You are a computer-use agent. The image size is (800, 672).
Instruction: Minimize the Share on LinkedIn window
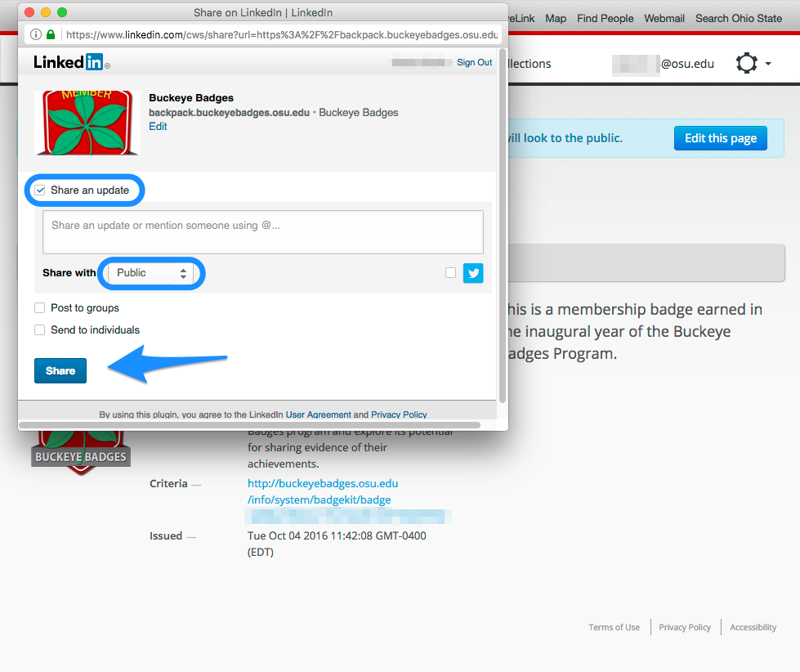click(x=46, y=12)
